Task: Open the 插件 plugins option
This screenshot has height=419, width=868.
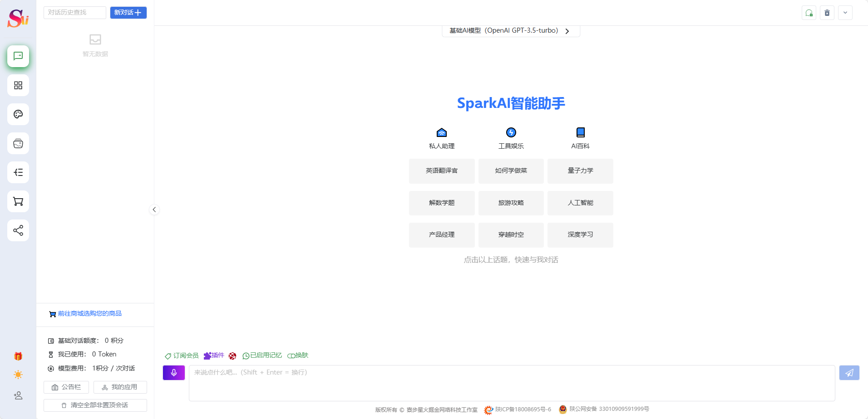Action: click(214, 356)
